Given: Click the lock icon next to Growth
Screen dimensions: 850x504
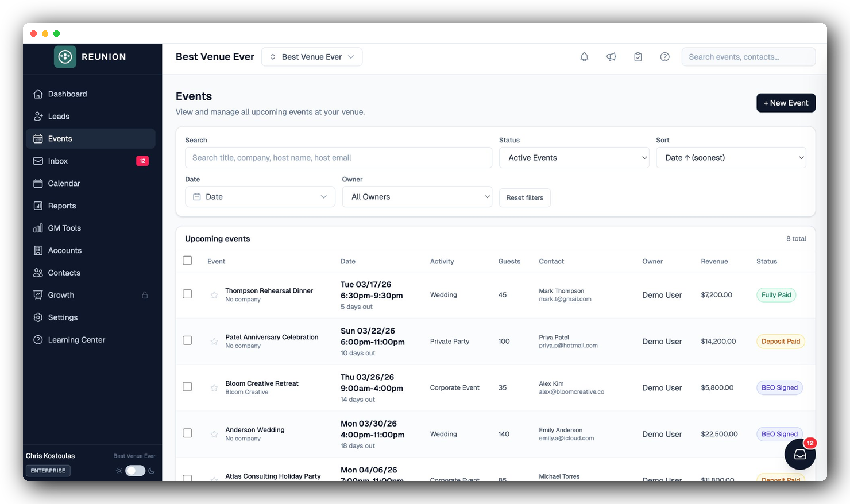Looking at the screenshot, I should (x=145, y=294).
